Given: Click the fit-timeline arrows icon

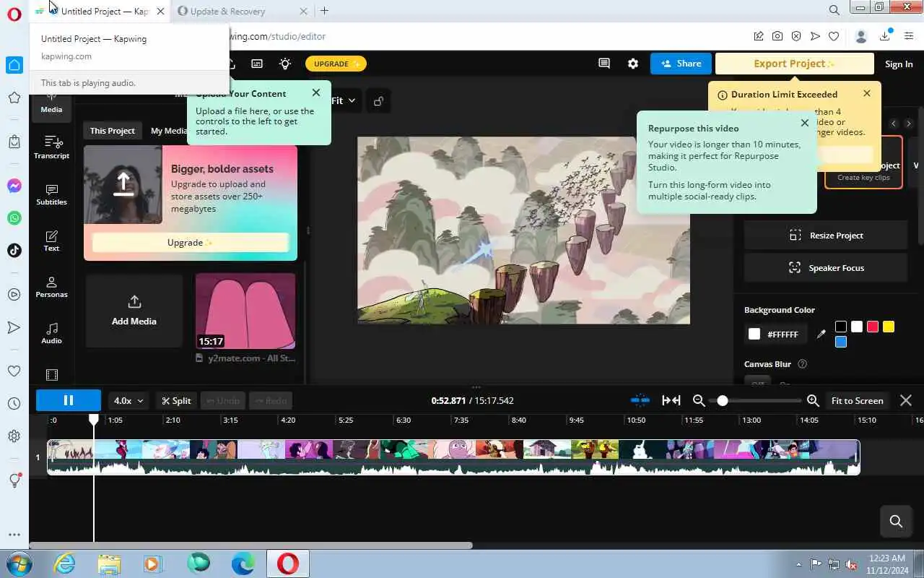Looking at the screenshot, I should tap(671, 400).
